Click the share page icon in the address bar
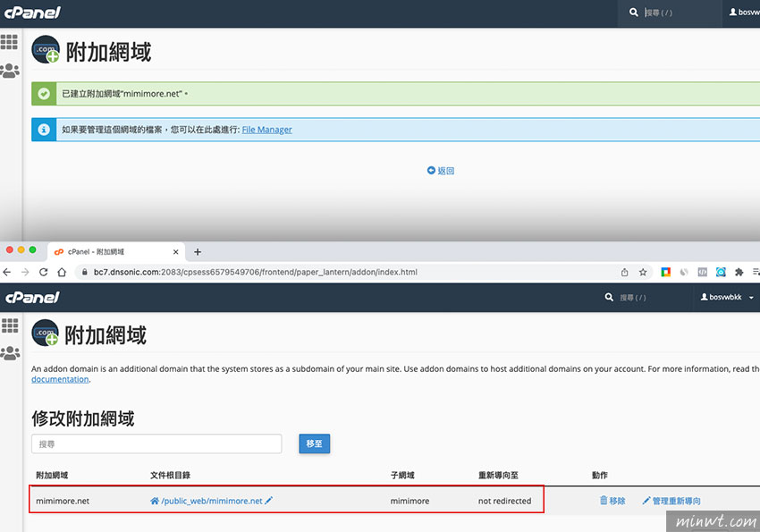 pos(625,273)
